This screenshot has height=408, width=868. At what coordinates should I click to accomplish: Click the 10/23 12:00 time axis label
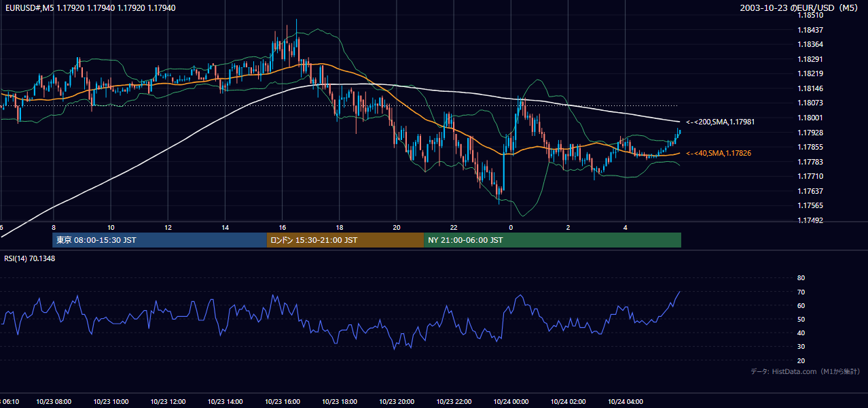[168, 402]
